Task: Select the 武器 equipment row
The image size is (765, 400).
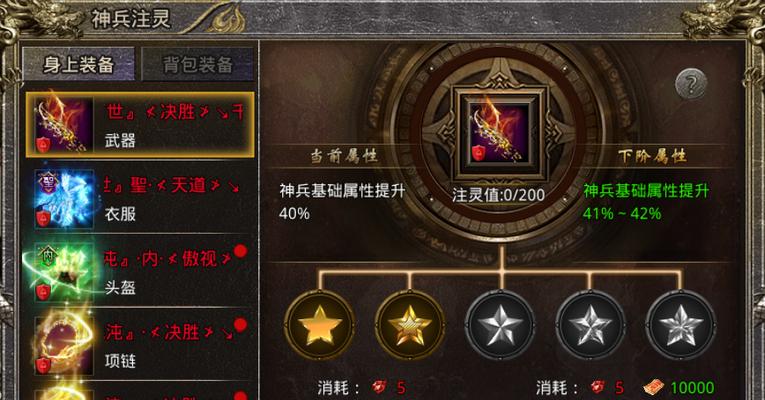Action: (x=140, y=125)
